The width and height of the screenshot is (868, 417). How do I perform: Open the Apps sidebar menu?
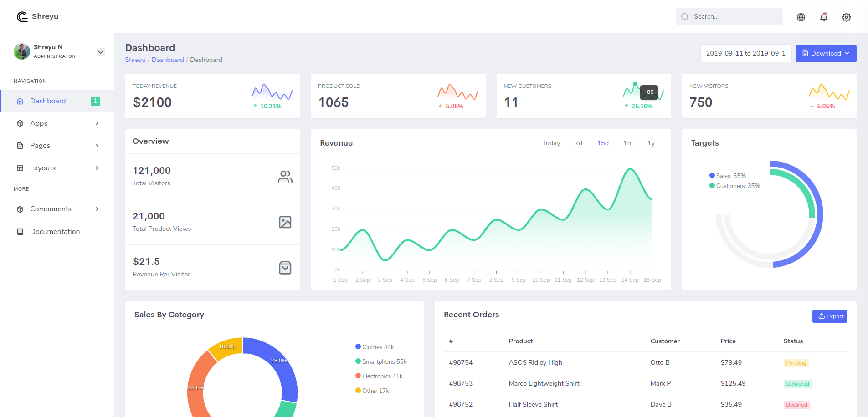(57, 123)
